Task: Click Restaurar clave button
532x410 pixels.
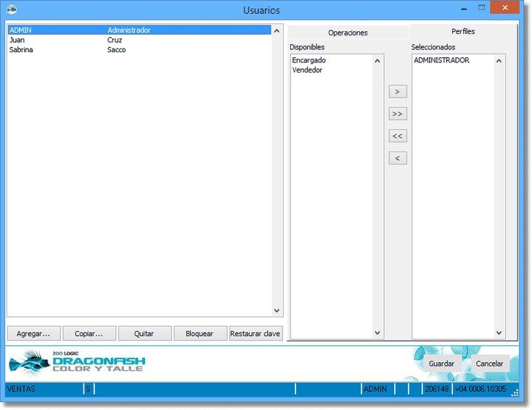Action: (x=255, y=334)
